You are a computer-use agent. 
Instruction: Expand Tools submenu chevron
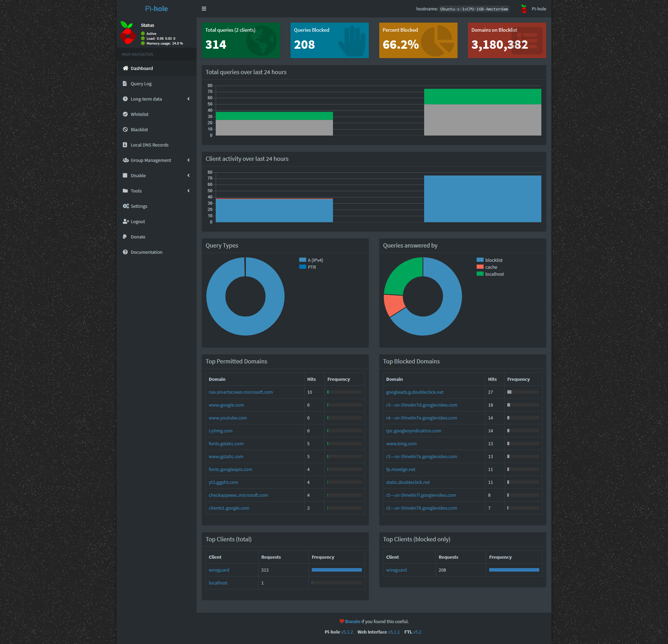click(x=189, y=191)
